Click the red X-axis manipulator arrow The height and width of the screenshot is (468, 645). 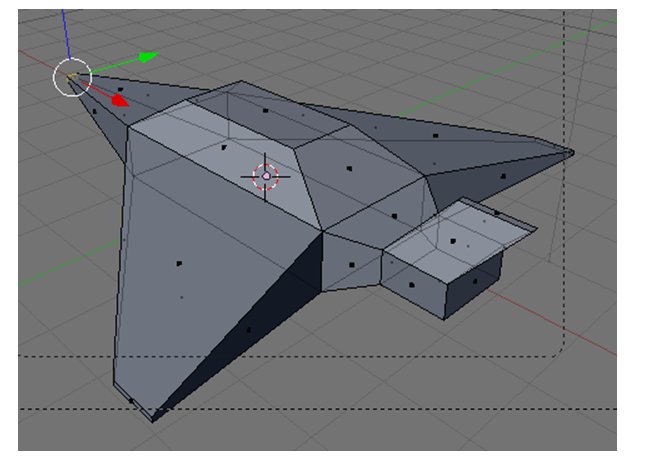(119, 100)
